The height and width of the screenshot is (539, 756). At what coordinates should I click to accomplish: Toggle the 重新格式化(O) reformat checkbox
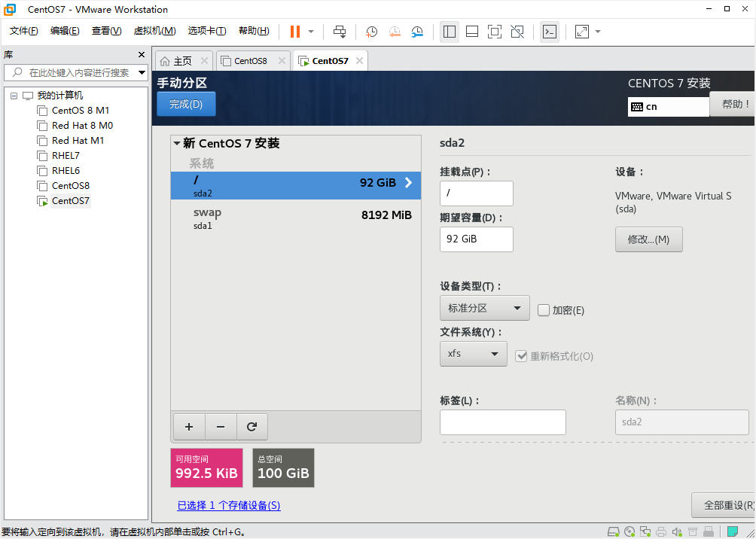[x=521, y=356]
